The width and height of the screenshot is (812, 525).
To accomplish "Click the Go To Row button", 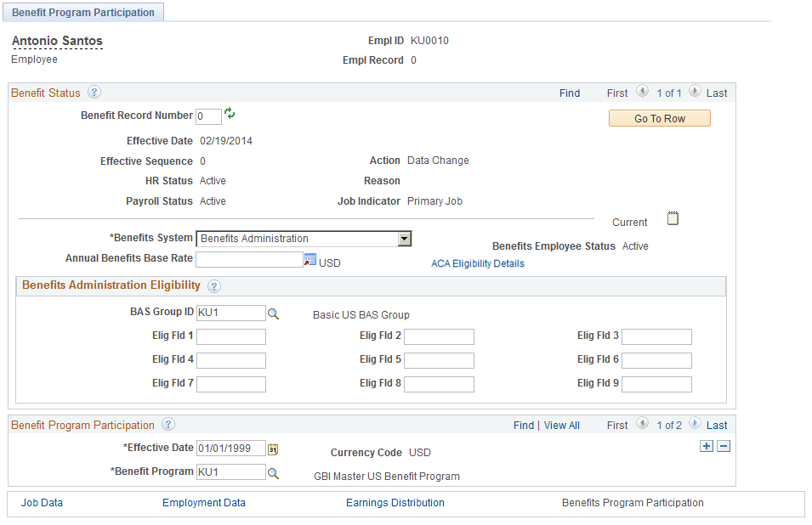I will tap(659, 118).
